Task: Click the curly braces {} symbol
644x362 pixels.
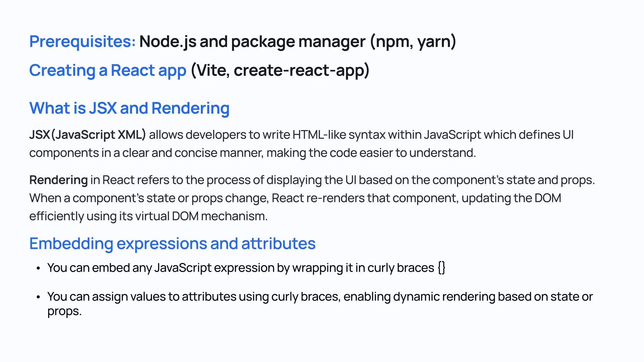Action: [441, 268]
